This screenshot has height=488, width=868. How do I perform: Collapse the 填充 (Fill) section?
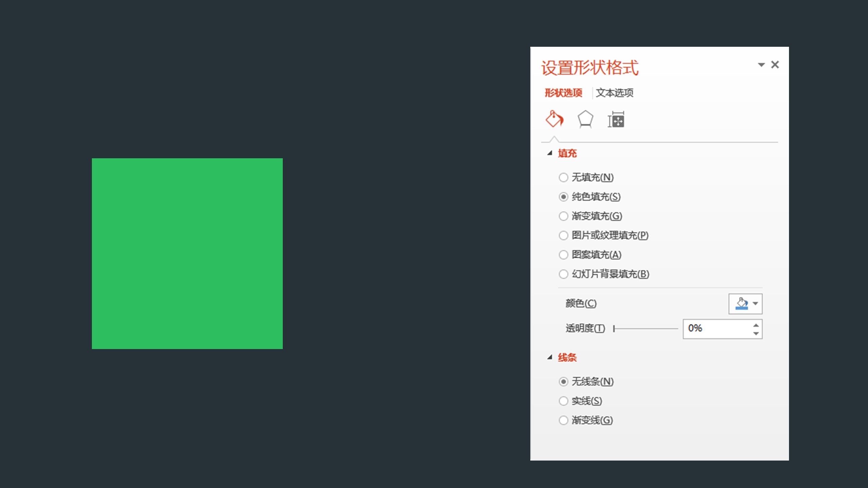[x=550, y=153]
